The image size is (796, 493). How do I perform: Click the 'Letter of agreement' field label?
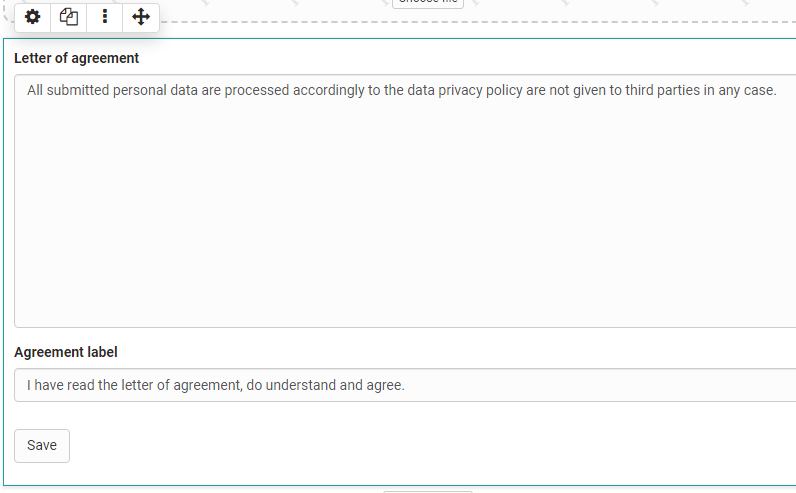click(76, 58)
